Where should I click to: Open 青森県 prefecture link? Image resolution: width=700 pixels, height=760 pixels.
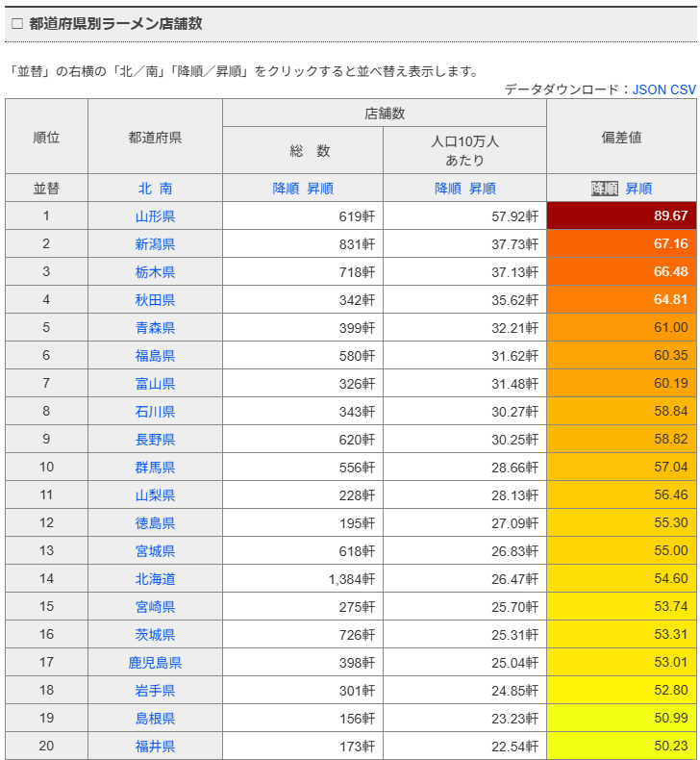click(x=155, y=328)
